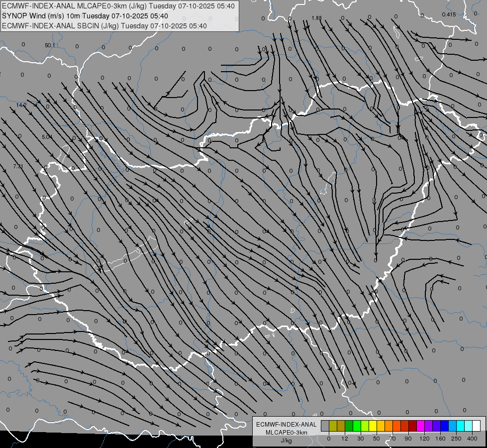Screen dimensions: 487x448
Task: Click the olive-yellow swatch after gray
Action: coord(333,426)
